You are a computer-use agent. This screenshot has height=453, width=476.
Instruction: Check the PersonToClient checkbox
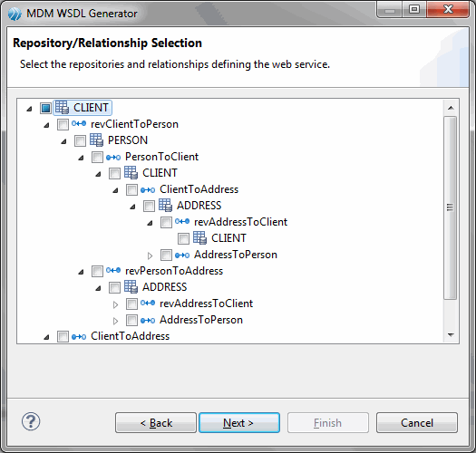click(97, 157)
